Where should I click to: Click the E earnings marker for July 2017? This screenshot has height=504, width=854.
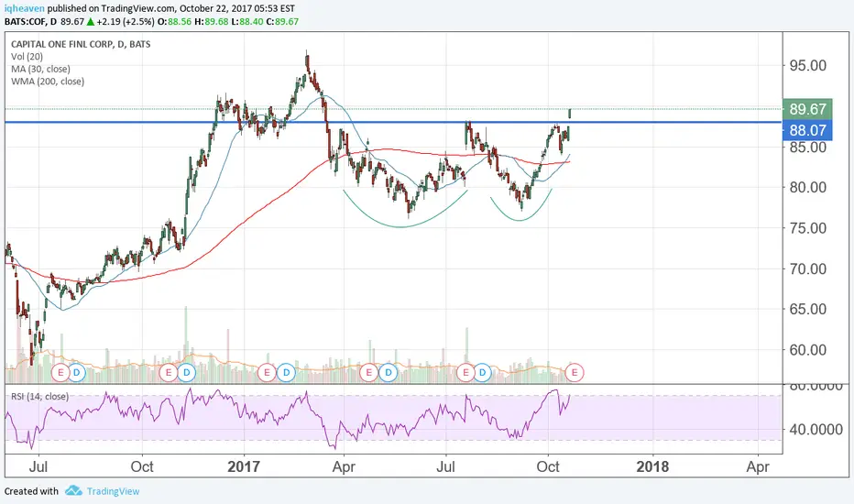(x=465, y=373)
